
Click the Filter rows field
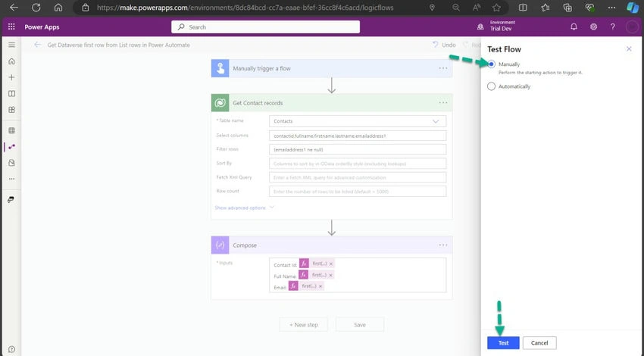(358, 149)
